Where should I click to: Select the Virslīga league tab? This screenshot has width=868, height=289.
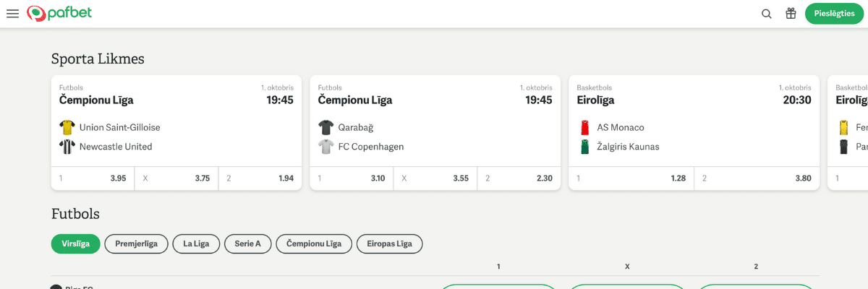pos(75,244)
